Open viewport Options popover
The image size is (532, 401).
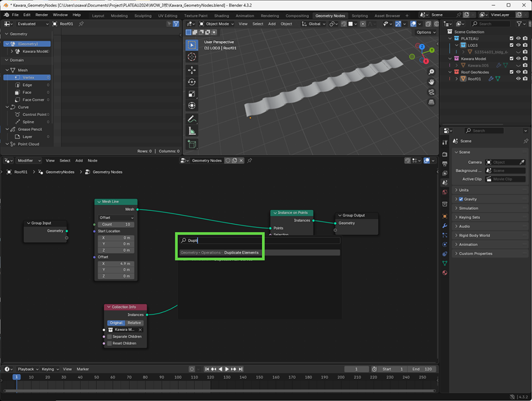(x=426, y=32)
